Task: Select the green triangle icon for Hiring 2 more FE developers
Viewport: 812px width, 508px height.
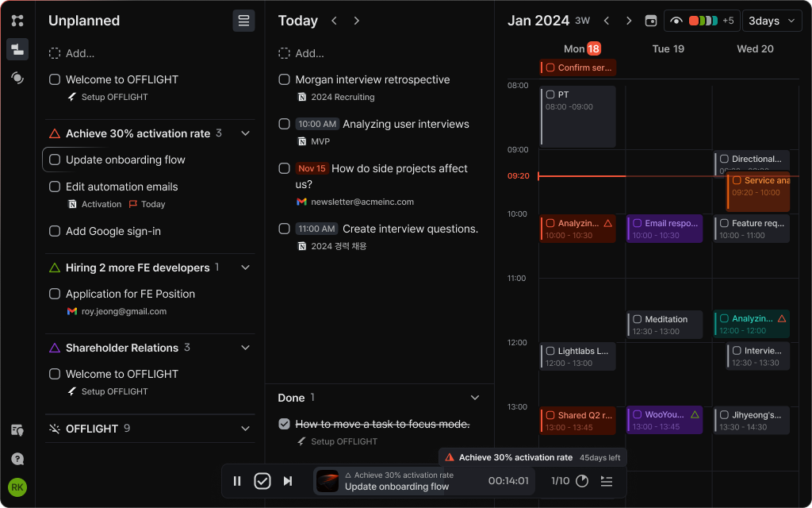Action: pyautogui.click(x=55, y=268)
